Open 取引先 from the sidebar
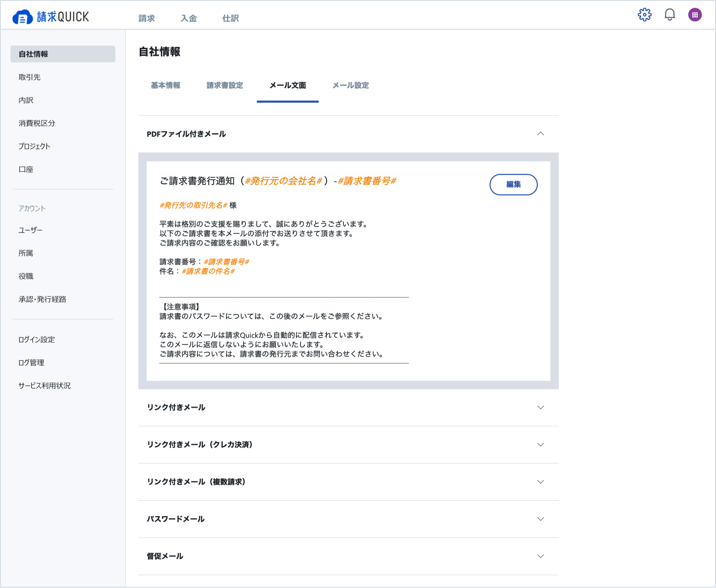 [30, 77]
